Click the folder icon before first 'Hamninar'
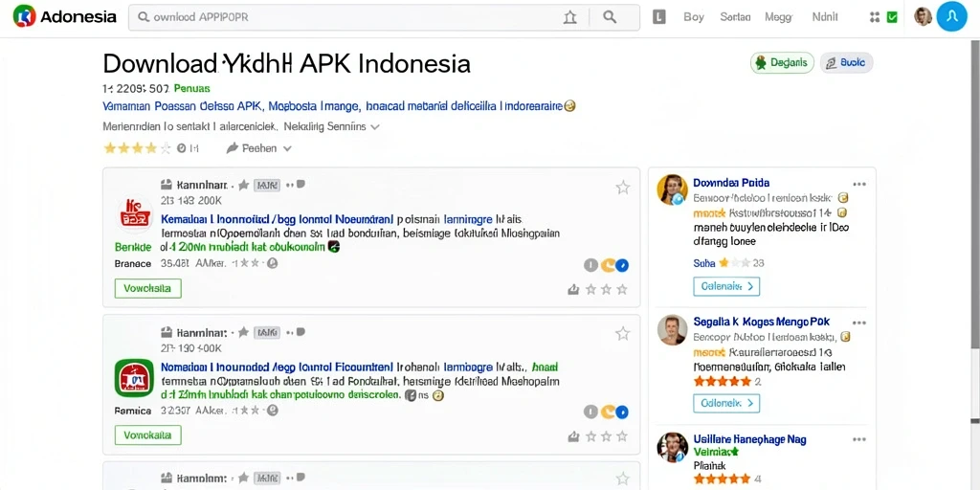This screenshot has width=980, height=490. pos(167,185)
